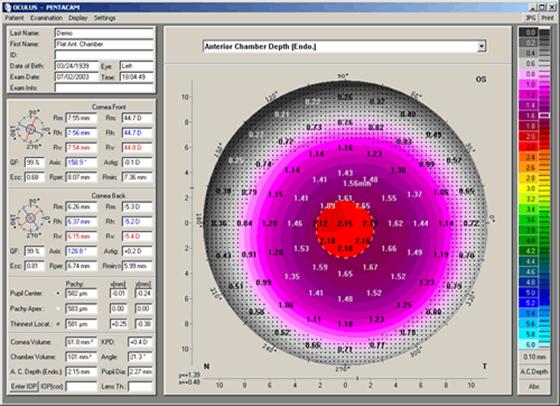The image size is (560, 406).
Task: Click the Thinnest Location marker symbol
Action: [x=58, y=324]
